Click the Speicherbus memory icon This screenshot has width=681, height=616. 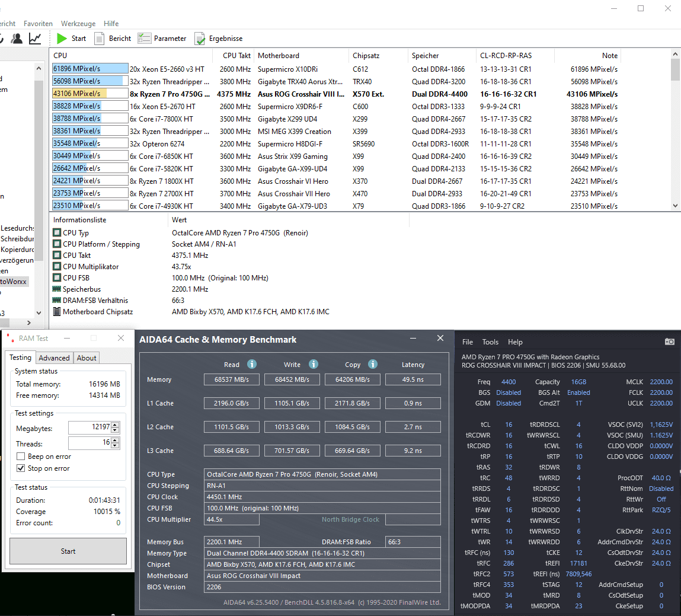[56, 289]
